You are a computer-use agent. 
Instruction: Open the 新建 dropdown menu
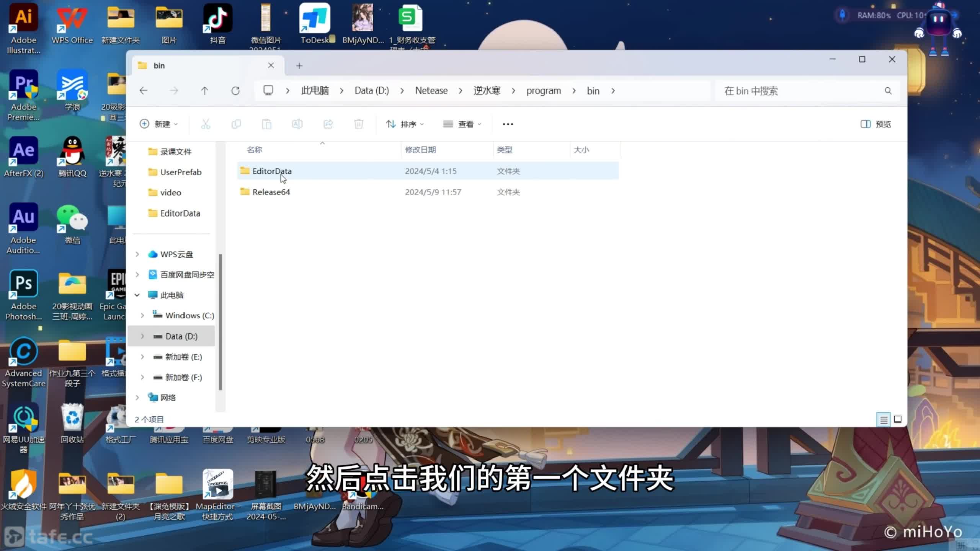pyautogui.click(x=158, y=124)
